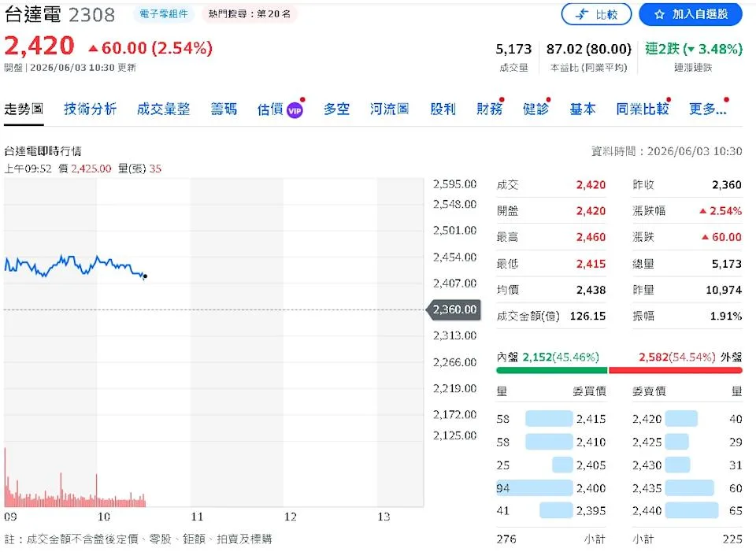Click the 加入自選股 button
Viewport: 756px width, 552px height.
pos(691,14)
